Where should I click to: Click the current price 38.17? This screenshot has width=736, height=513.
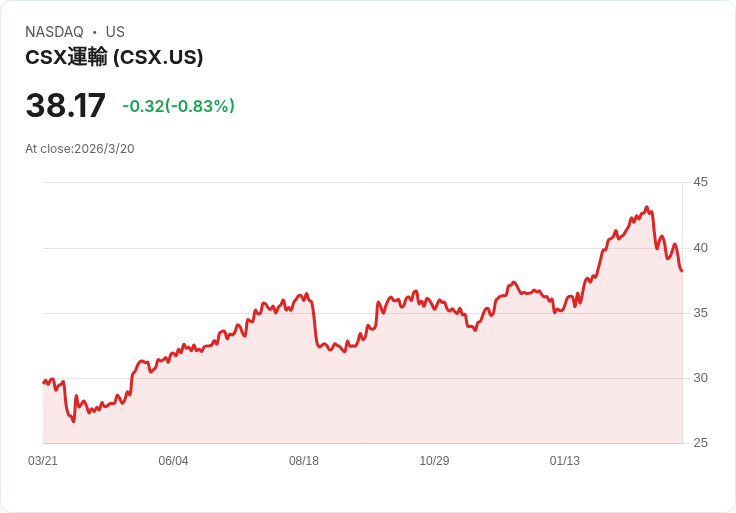65,106
